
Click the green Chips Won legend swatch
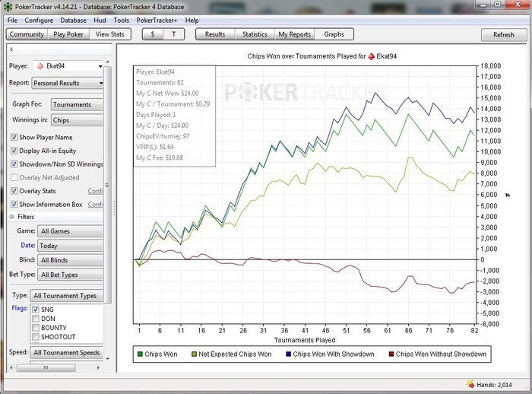[x=140, y=354]
